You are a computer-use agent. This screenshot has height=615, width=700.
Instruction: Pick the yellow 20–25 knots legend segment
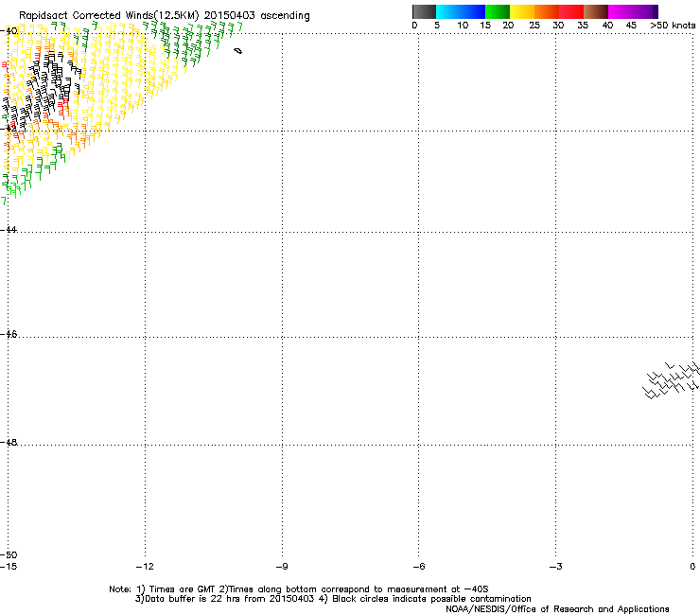click(522, 11)
